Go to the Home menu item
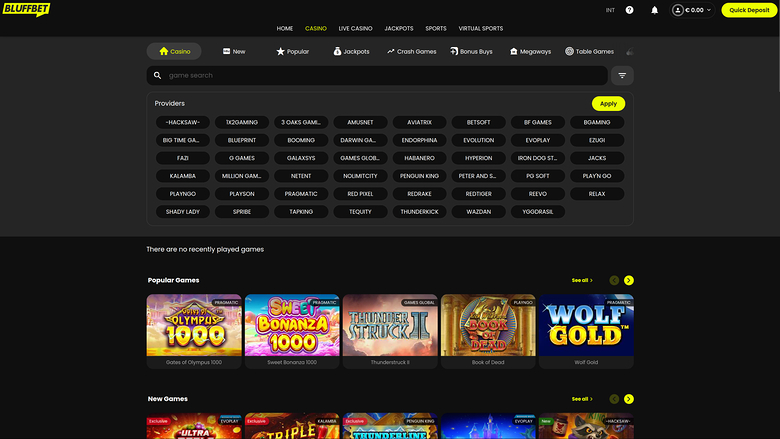780x439 pixels. 285,28
